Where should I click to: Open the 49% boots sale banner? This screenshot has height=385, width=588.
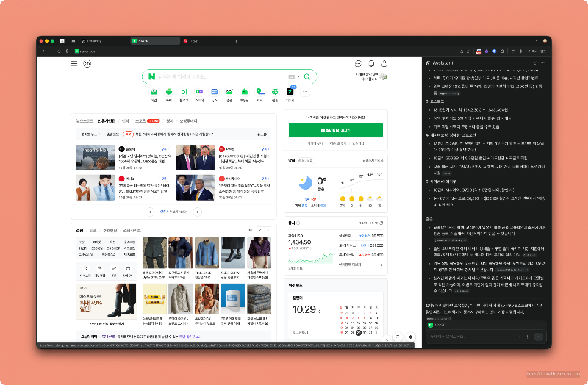[x=107, y=301]
